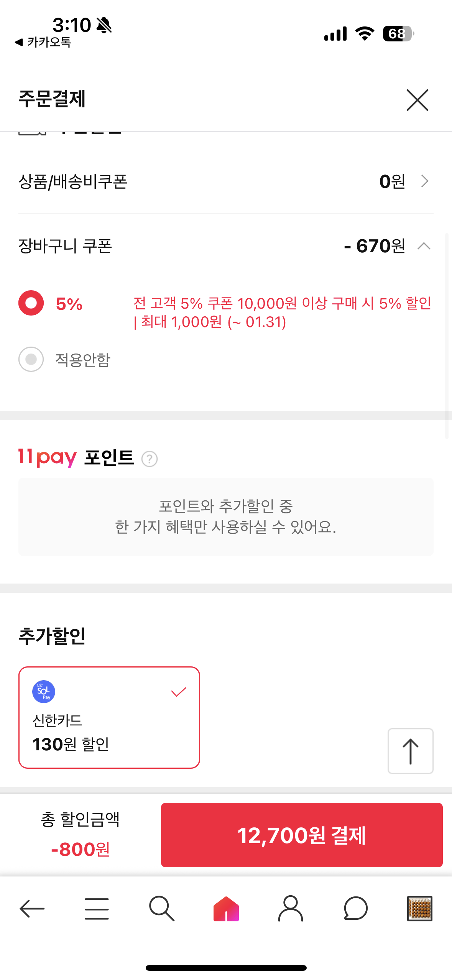Image resolution: width=452 pixels, height=980 pixels.
Task: Toggle the 신한카드 130원 할인 option
Action: click(x=109, y=717)
